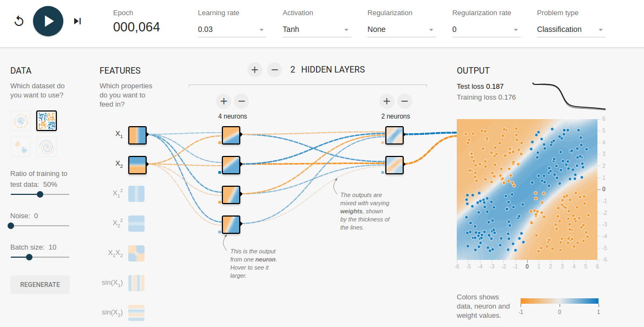The width and height of the screenshot is (644, 327).
Task: Open the Regularization dropdown
Action: coord(401,29)
